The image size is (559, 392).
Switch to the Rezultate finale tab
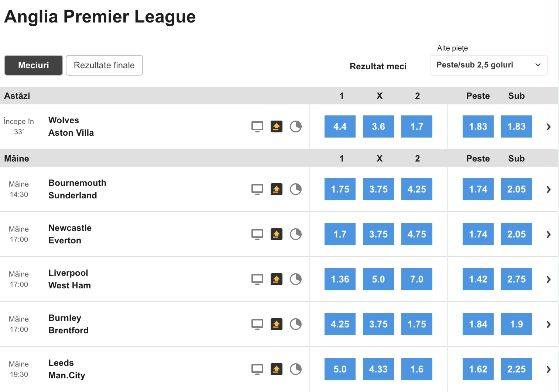[x=104, y=65]
